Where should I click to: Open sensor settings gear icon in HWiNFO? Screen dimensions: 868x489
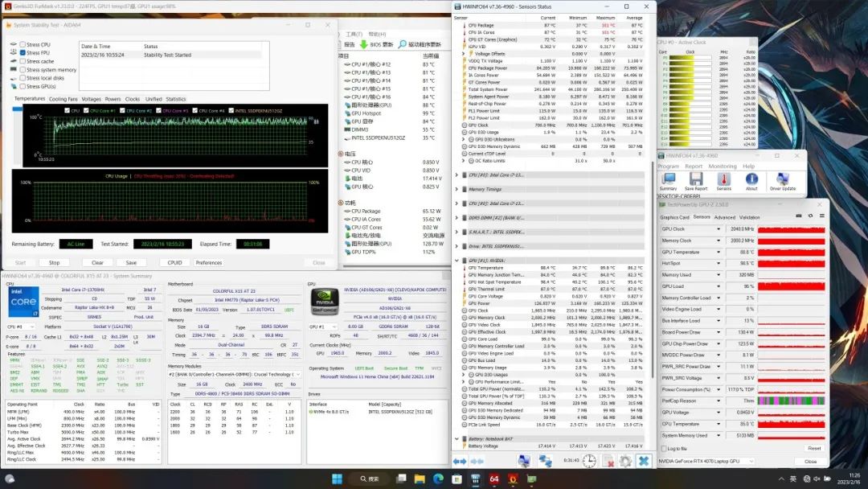[625, 461]
